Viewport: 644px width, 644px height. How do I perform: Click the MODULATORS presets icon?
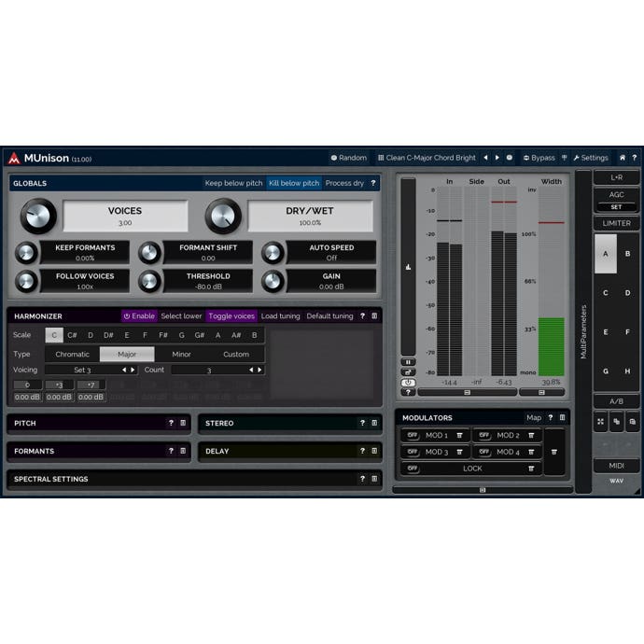(562, 418)
